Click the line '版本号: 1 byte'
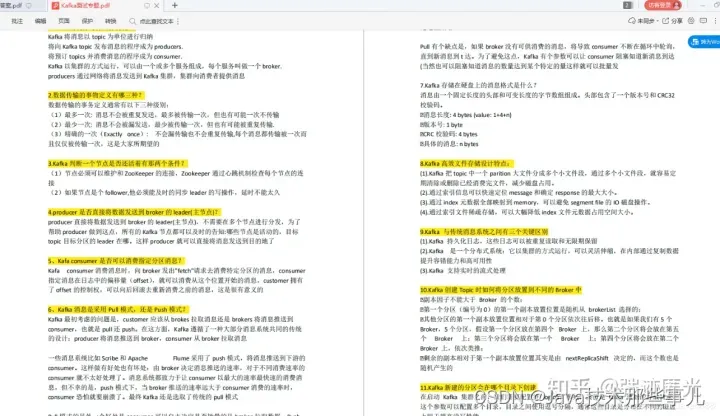Image resolution: width=720 pixels, height=416 pixels. click(x=441, y=125)
